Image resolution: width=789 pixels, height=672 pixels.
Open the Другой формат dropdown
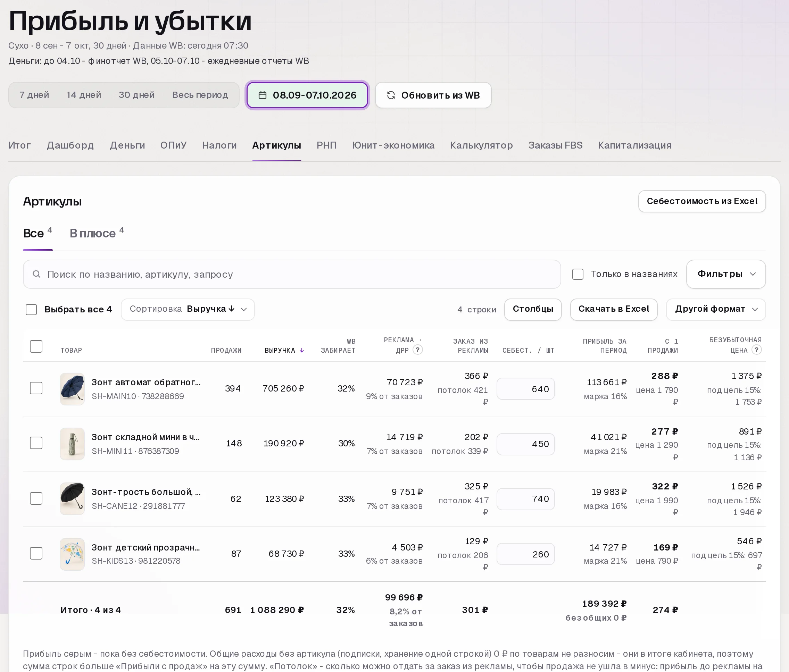(716, 309)
